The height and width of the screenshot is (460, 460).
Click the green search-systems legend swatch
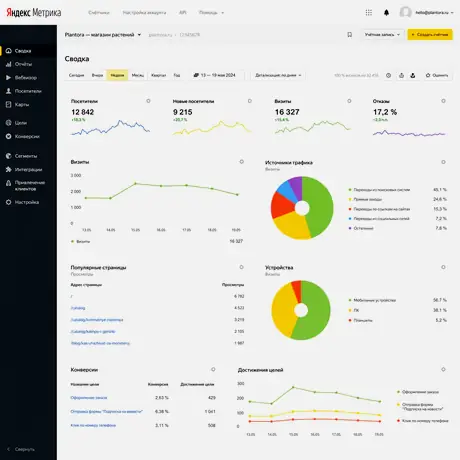[x=350, y=190]
